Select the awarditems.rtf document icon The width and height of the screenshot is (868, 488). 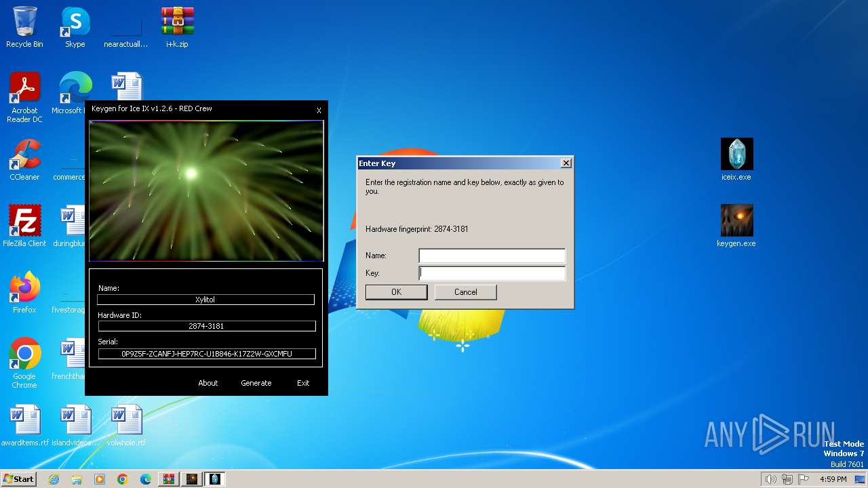[25, 426]
